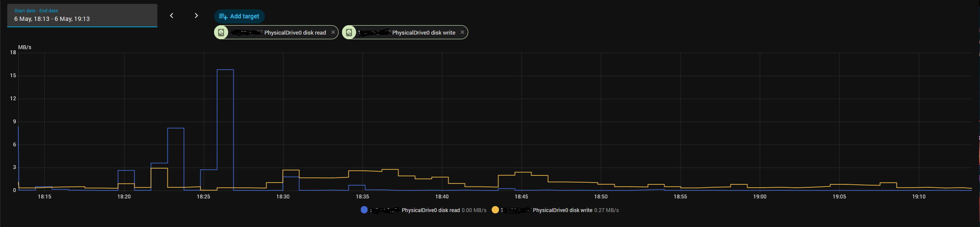
Task: Click the 18:25 time axis label
Action: (203, 197)
